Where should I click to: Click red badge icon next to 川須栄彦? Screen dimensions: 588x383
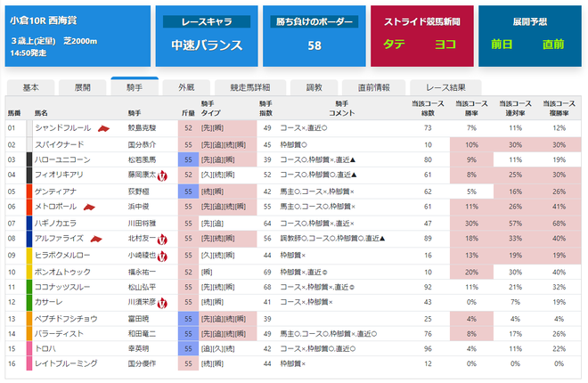(162, 303)
